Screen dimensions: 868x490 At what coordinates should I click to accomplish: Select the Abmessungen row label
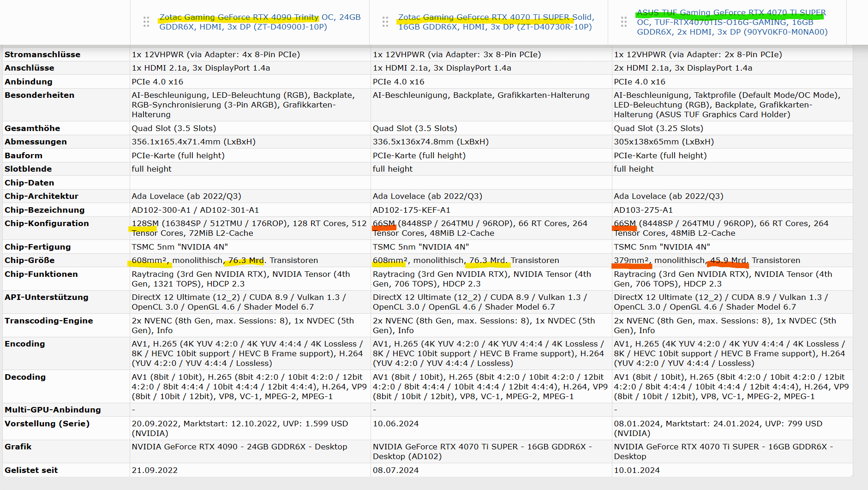click(x=36, y=142)
